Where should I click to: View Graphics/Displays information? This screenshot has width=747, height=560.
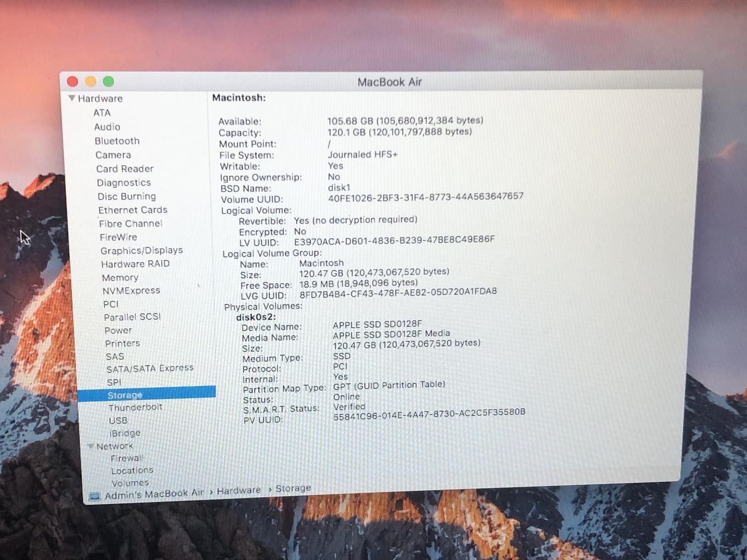142,250
